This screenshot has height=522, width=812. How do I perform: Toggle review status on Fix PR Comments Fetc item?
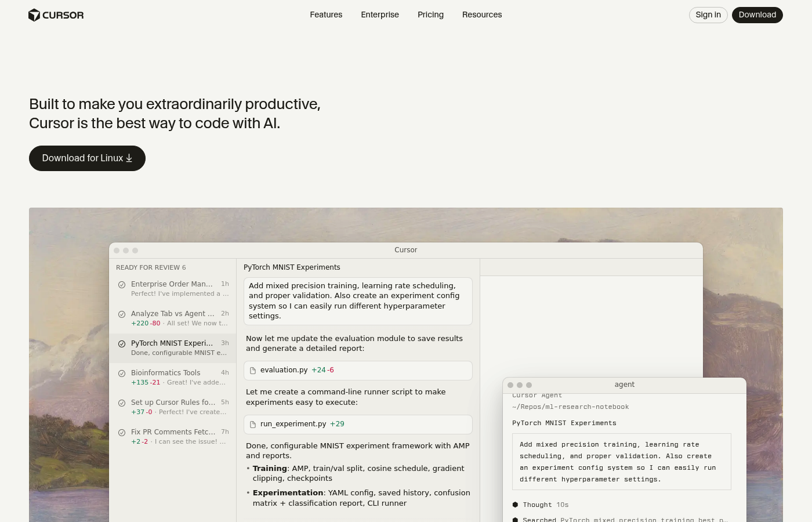122,432
